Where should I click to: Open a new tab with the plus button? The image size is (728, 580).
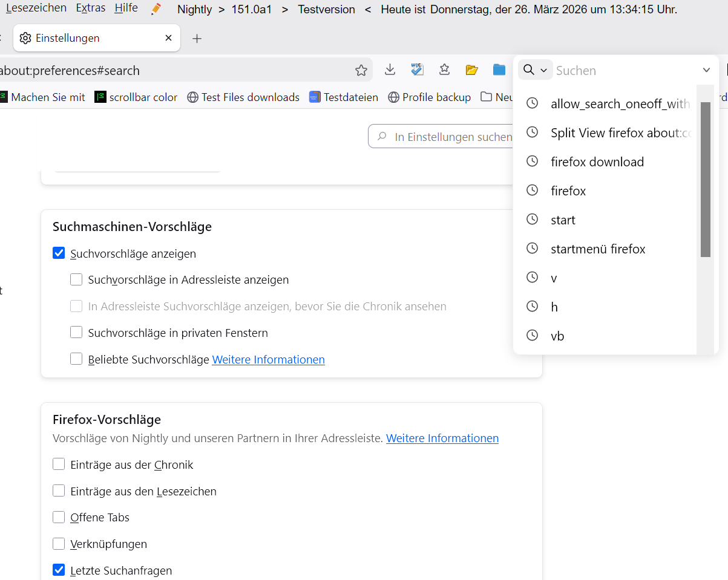click(x=197, y=38)
